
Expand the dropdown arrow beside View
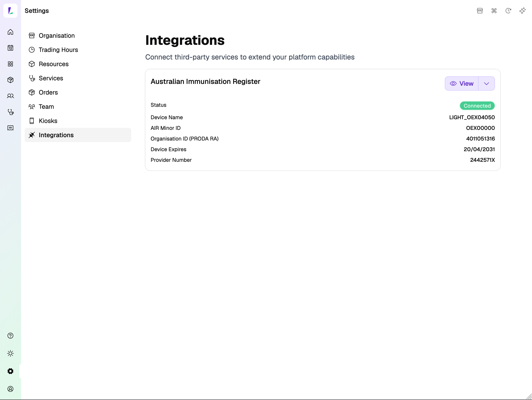(x=487, y=83)
